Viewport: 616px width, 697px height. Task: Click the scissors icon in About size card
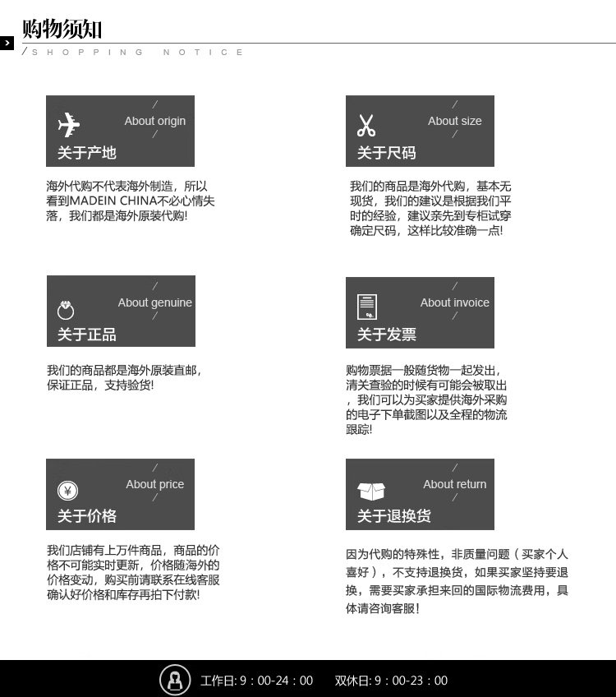coord(366,126)
